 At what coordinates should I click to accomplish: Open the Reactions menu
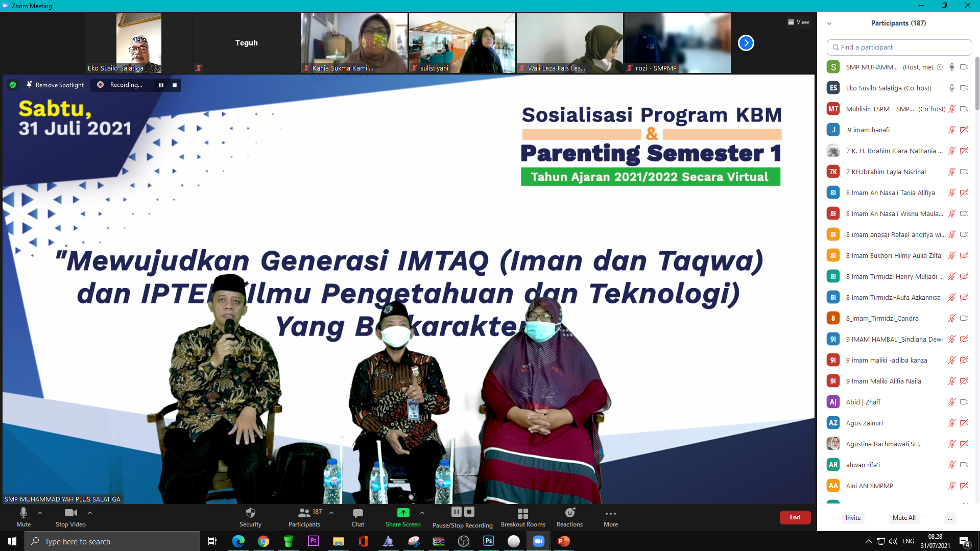tap(569, 513)
